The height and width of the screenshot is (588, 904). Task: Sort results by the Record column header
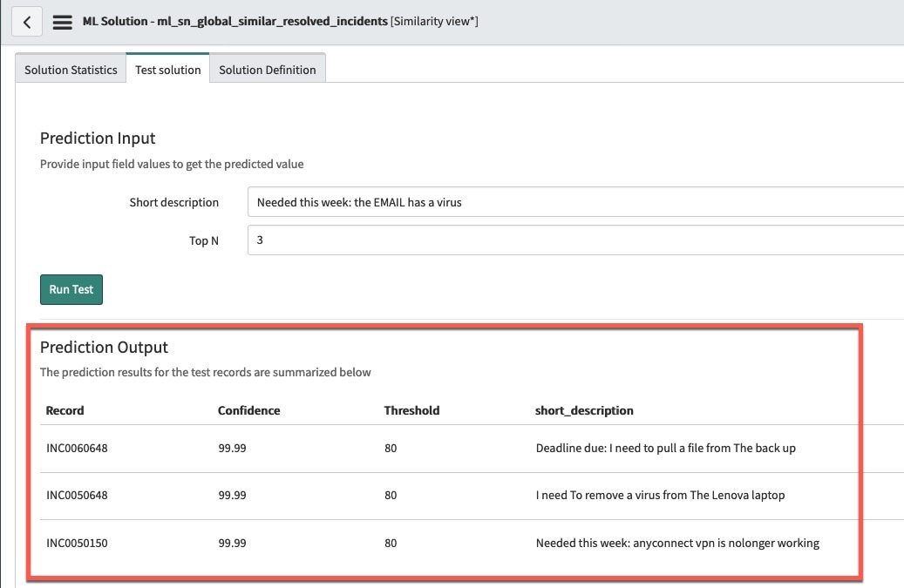click(x=65, y=410)
